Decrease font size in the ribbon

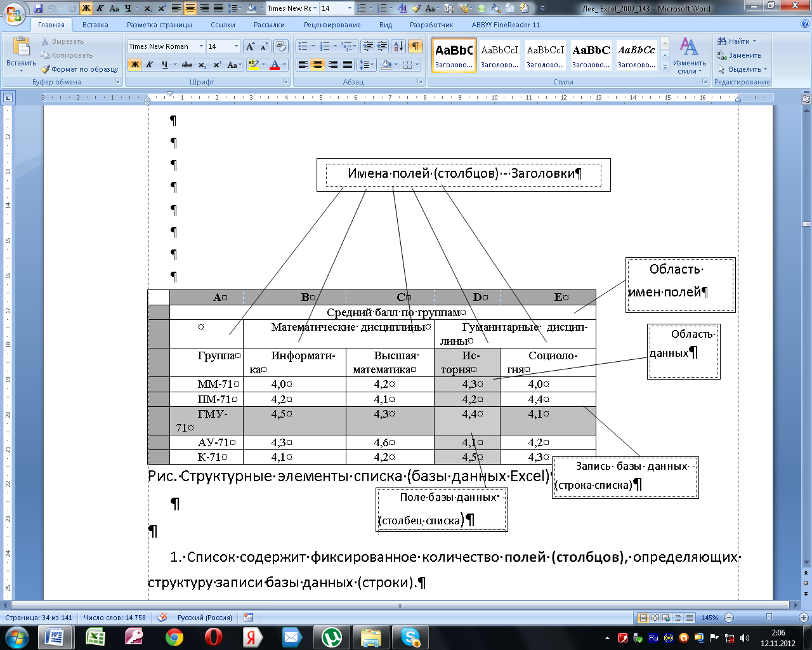264,46
